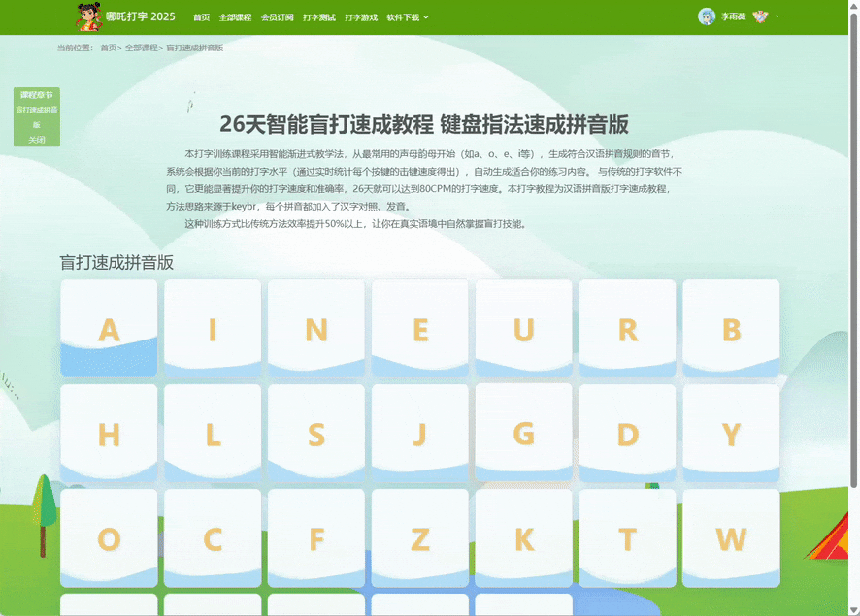Open the letter I lesson card
The width and height of the screenshot is (860, 616).
click(213, 329)
